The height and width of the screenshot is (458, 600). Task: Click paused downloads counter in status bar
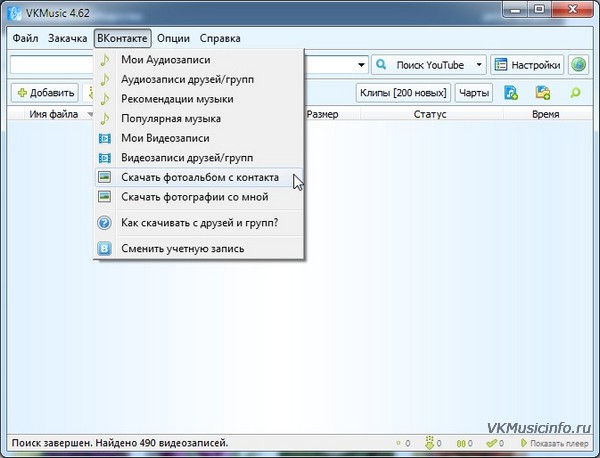465,443
